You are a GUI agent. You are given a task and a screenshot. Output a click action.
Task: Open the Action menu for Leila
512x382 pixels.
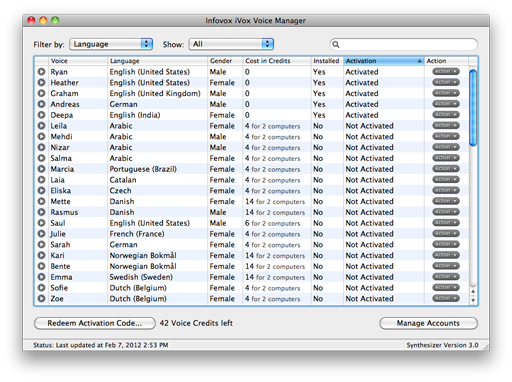[x=446, y=125]
